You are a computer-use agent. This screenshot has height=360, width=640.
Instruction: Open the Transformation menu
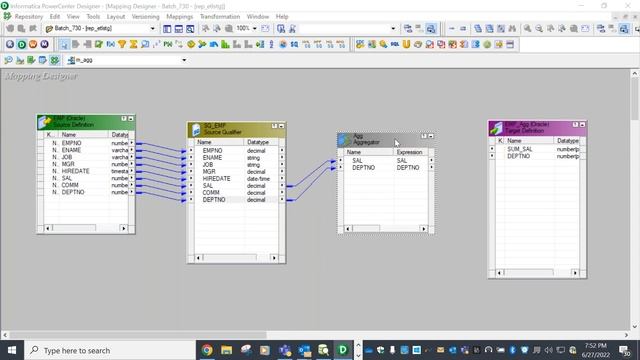tap(220, 16)
